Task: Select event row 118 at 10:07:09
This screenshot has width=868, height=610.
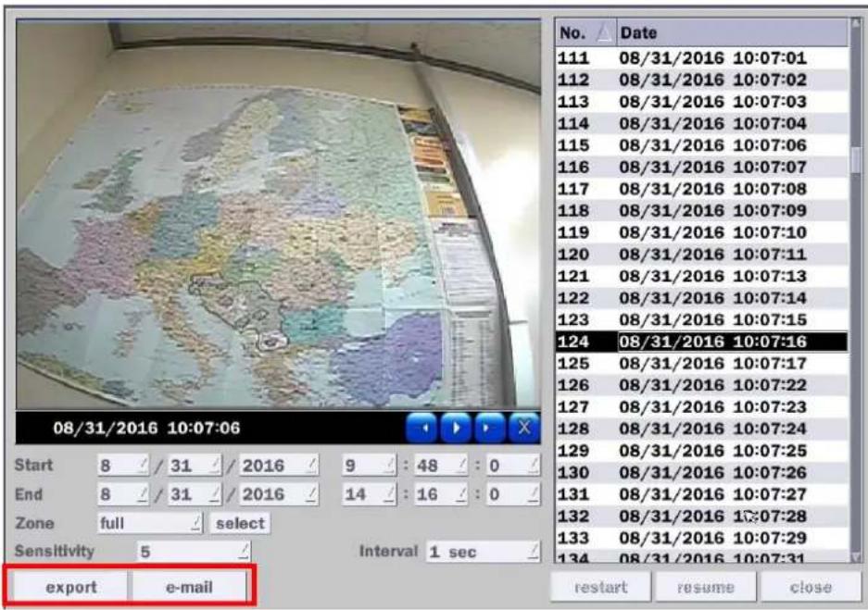Action: point(702,211)
